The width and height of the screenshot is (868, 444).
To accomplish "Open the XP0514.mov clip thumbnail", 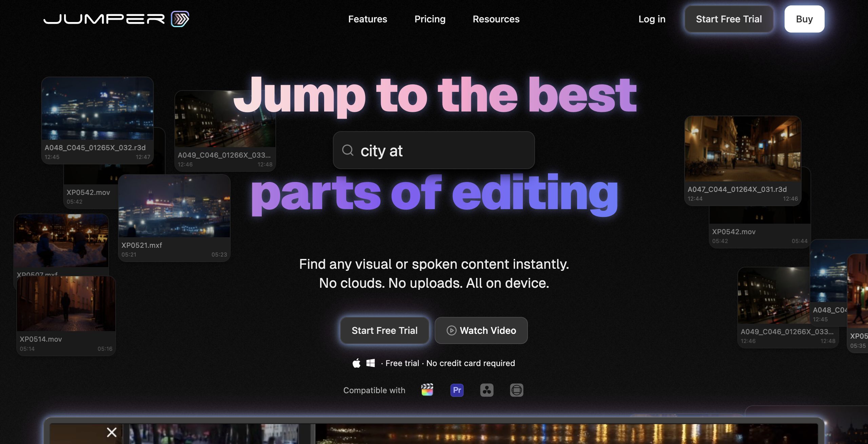I will [66, 304].
